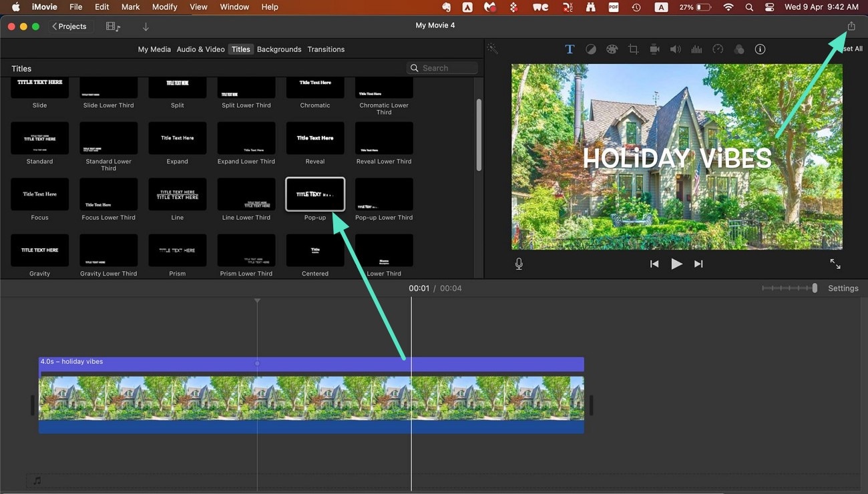Select the Prism title thumbnail

177,250
